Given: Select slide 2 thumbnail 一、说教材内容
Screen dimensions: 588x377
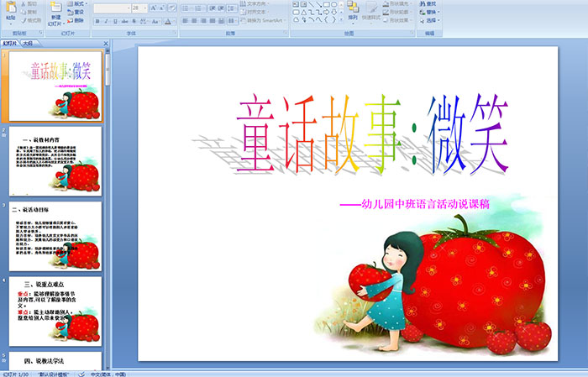Looking at the screenshot, I should pyautogui.click(x=55, y=161).
